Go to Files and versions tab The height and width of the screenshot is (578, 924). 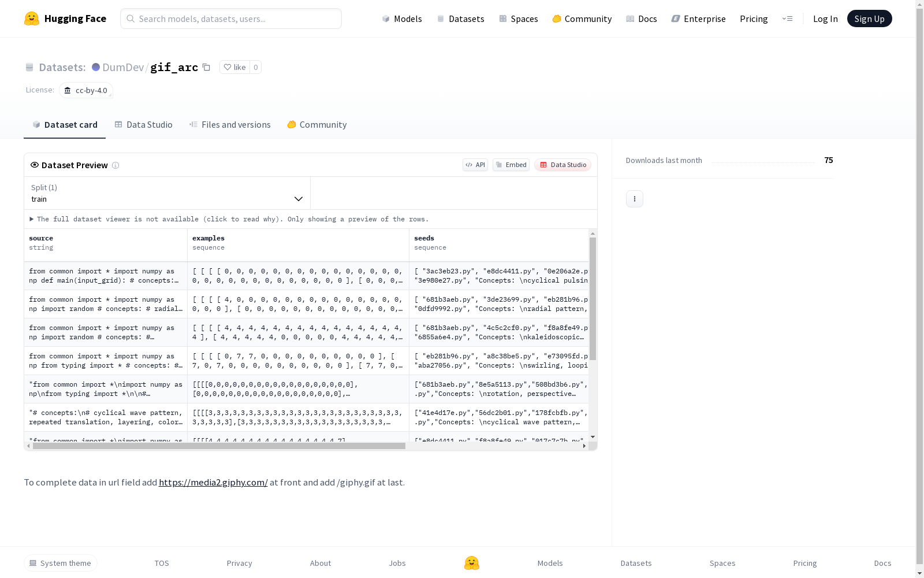[x=230, y=125]
